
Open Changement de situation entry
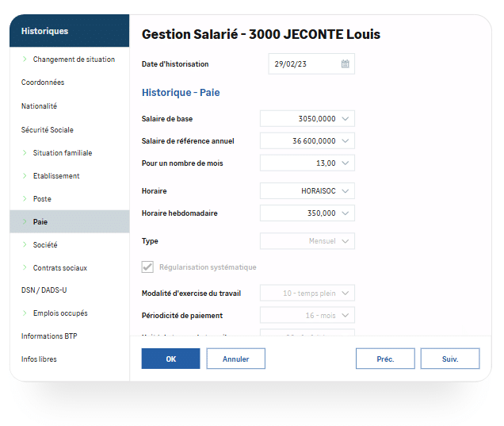coord(74,59)
